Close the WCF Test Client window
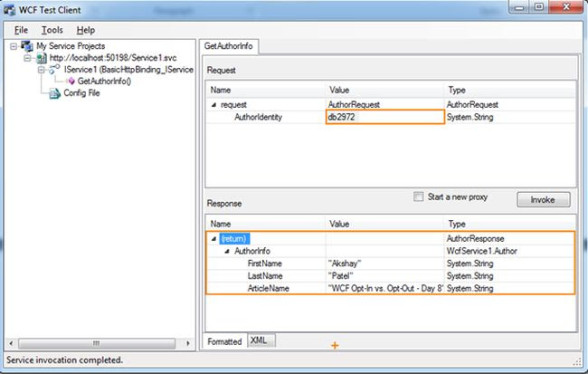 566,7
